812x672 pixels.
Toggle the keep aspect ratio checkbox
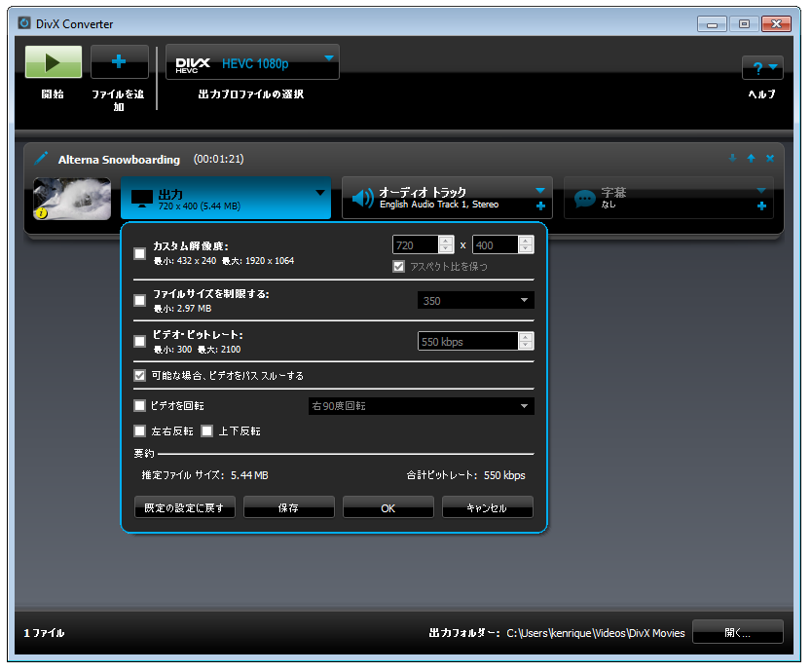pos(398,266)
